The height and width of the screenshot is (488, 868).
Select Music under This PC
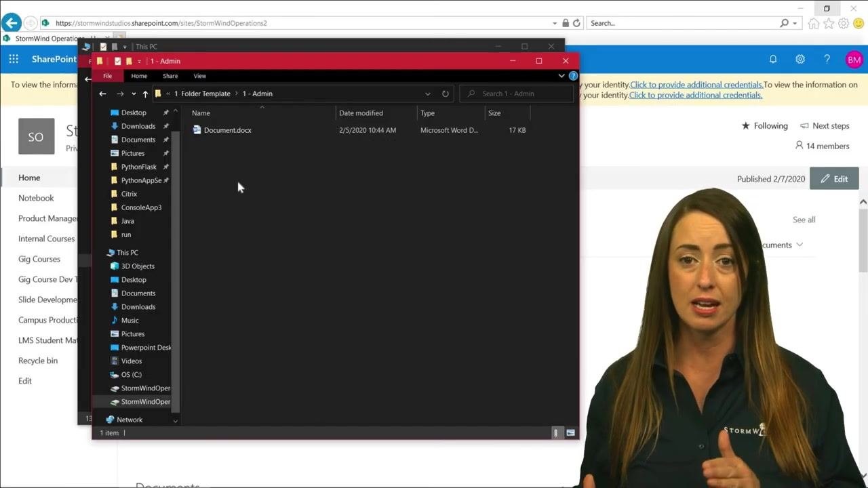pos(130,321)
